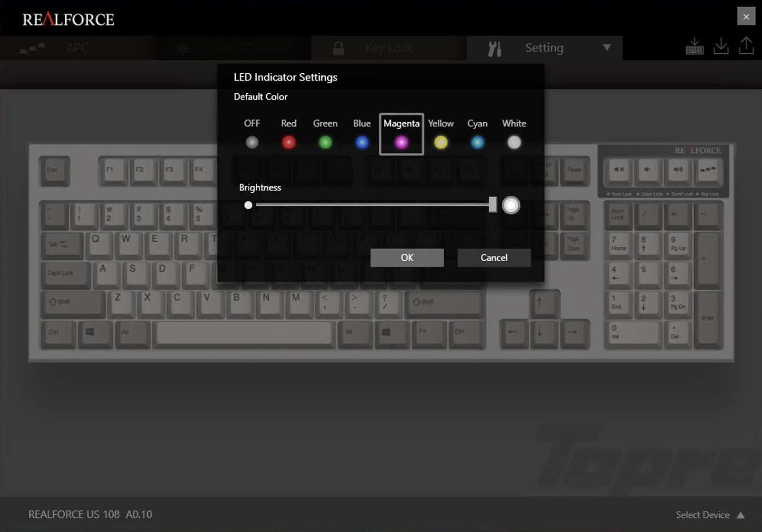
Task: Switch to the Key Lock tab
Action: [389, 48]
